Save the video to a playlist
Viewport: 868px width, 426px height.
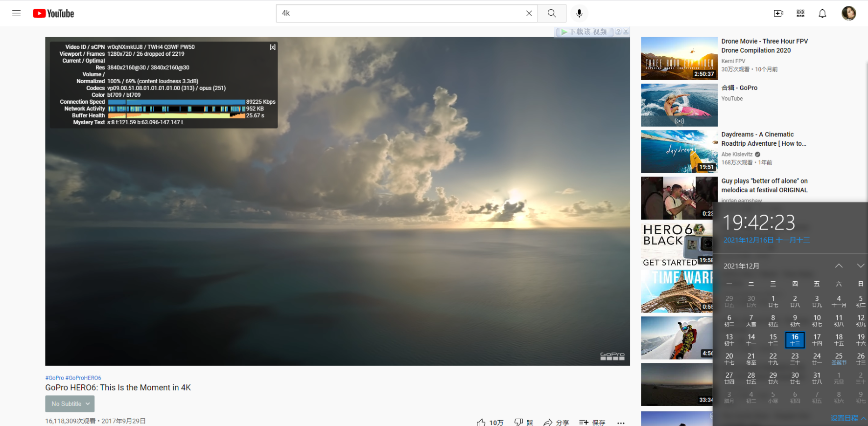tap(592, 423)
